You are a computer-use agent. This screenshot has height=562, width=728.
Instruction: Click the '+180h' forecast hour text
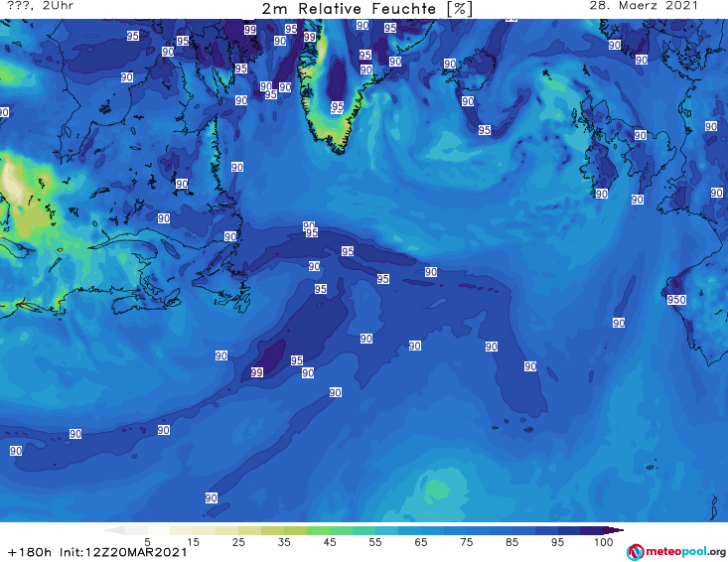coord(30,552)
